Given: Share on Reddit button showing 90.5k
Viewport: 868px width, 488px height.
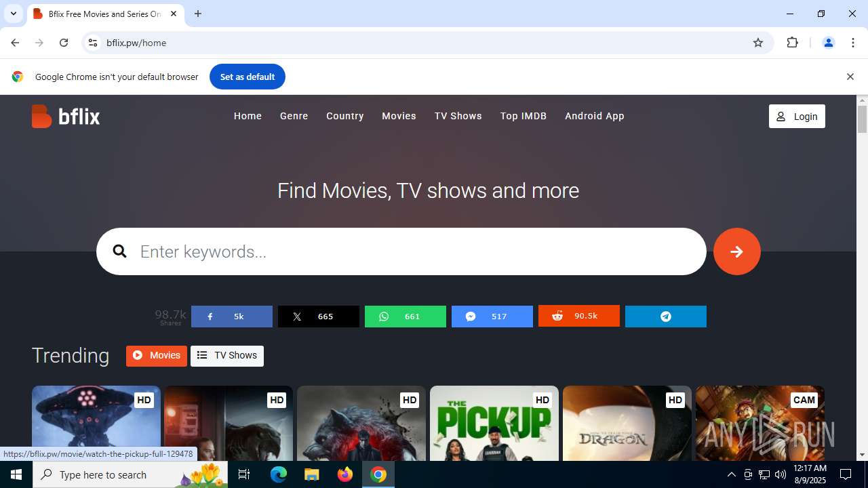Looking at the screenshot, I should [x=579, y=317].
